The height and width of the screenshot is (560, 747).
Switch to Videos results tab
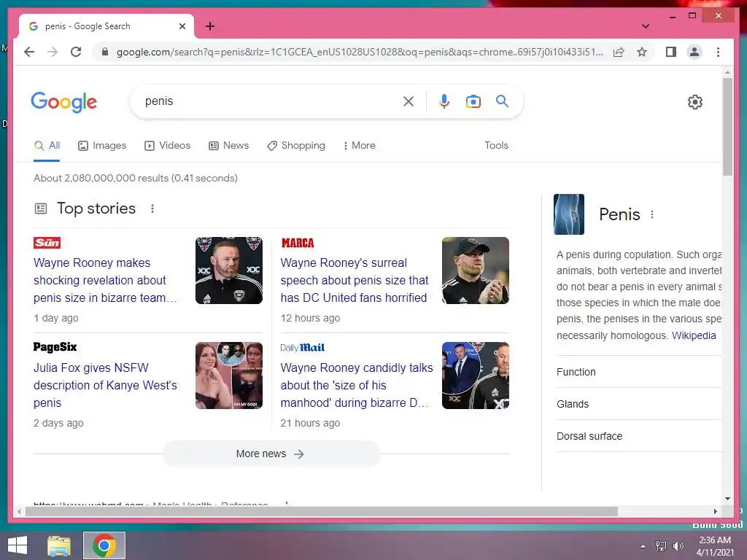point(168,146)
